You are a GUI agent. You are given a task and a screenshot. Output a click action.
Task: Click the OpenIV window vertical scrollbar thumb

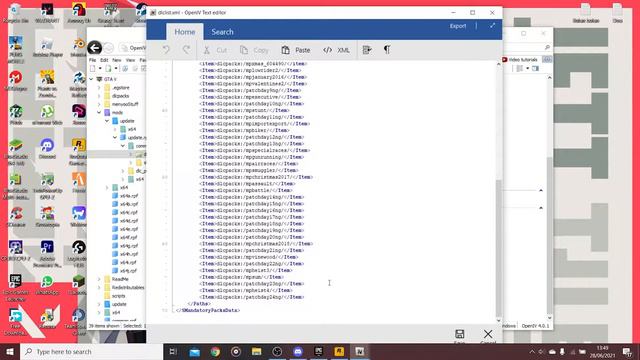549,235
